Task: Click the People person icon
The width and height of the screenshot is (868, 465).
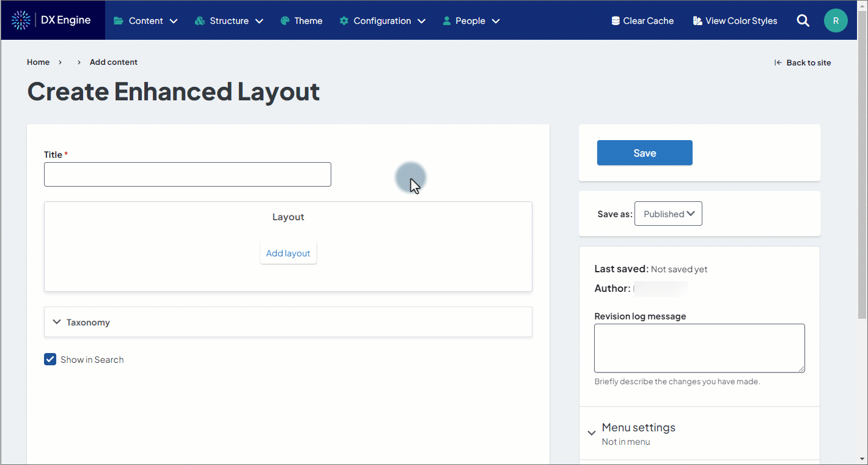Action: click(447, 21)
